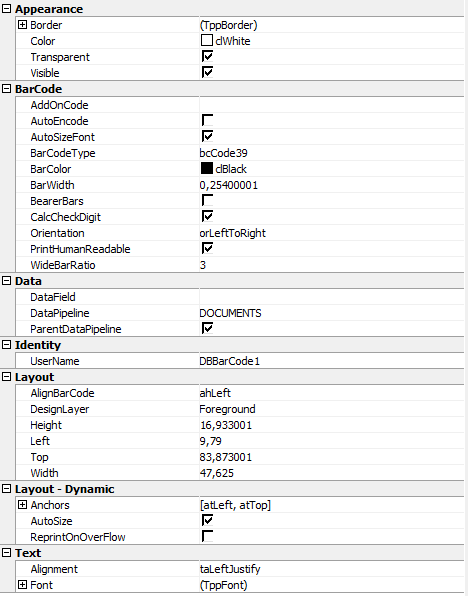Collapse the Identity category
Viewport: 468px width, 596px height.
click(6, 345)
